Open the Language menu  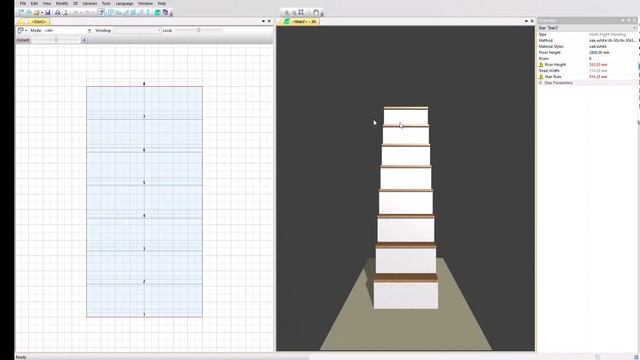(x=124, y=3)
